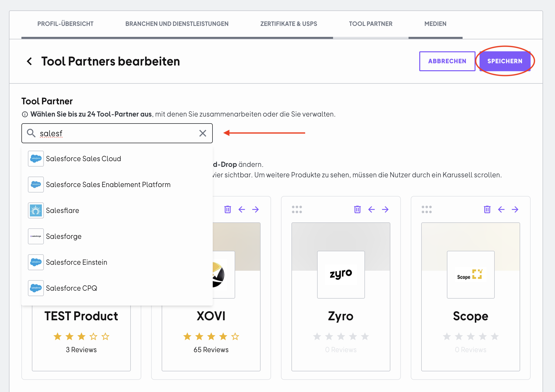Click the star rating on TEST Product card
This screenshot has height=392, width=555.
(x=81, y=336)
